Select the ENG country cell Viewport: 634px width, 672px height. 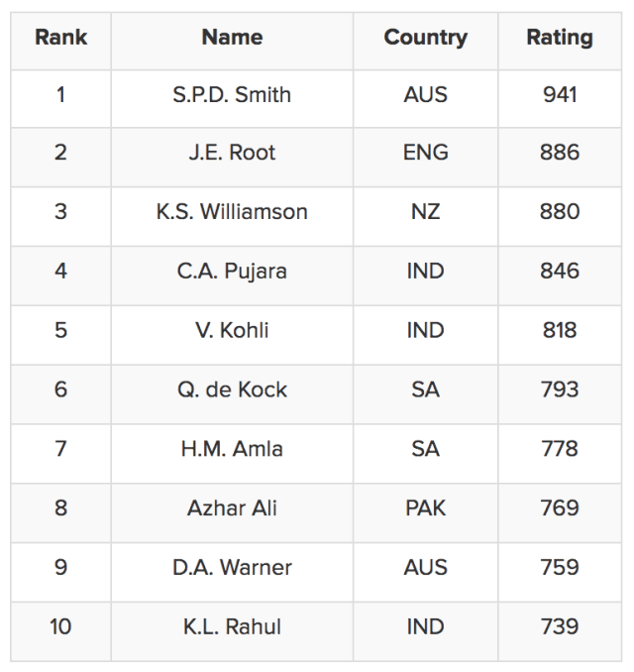(425, 154)
